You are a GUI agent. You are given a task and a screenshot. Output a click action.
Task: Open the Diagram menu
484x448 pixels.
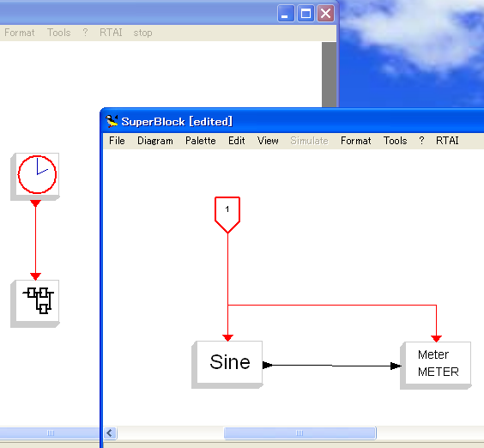click(x=155, y=141)
